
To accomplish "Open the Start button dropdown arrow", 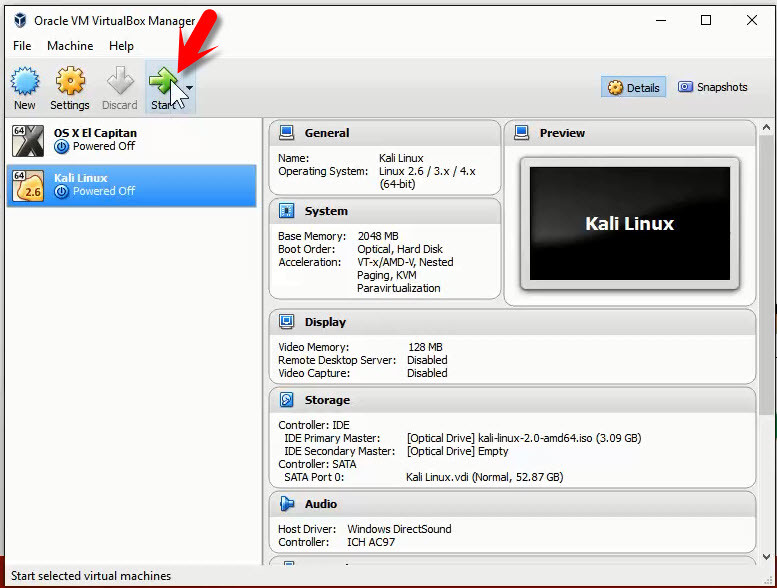I will pos(189,88).
